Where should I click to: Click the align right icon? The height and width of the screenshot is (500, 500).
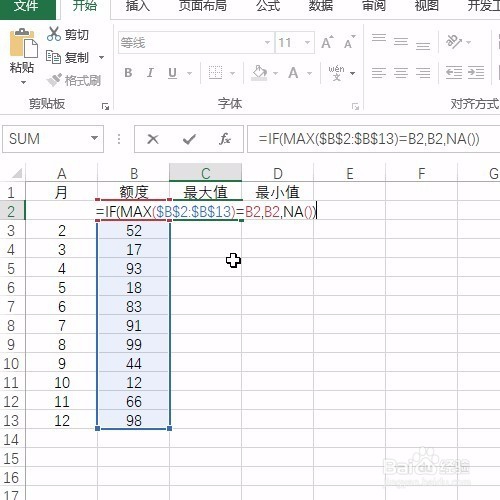click(x=423, y=73)
